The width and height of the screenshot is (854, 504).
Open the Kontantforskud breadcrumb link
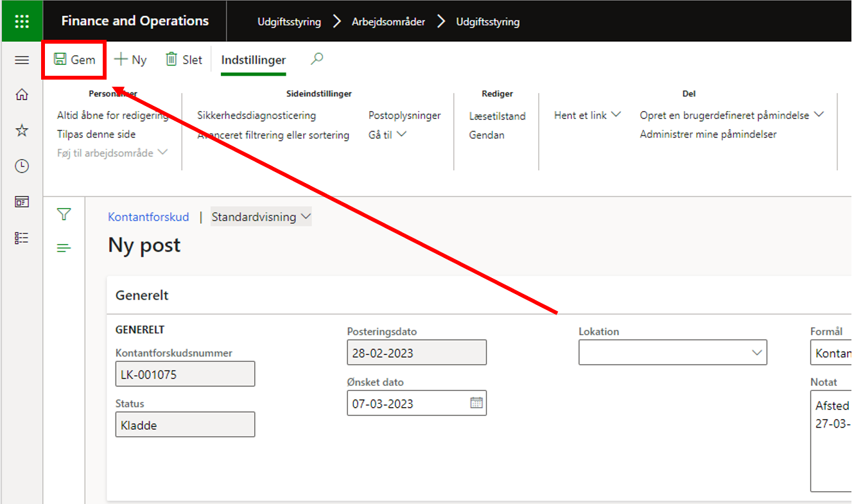148,217
